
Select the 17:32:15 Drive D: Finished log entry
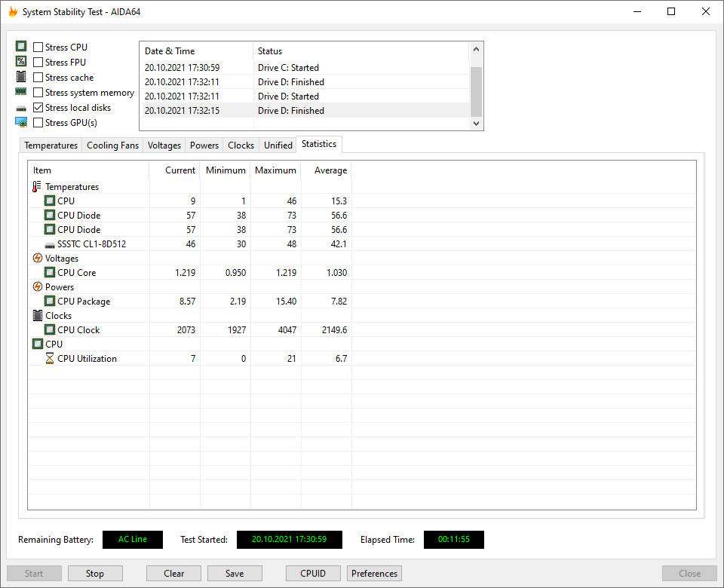click(x=305, y=110)
